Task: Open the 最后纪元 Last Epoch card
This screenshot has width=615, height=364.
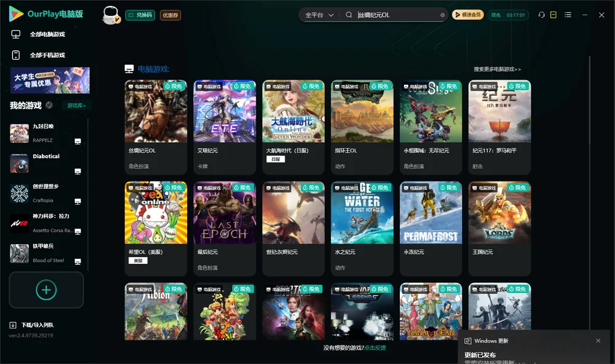Action: [x=224, y=229]
